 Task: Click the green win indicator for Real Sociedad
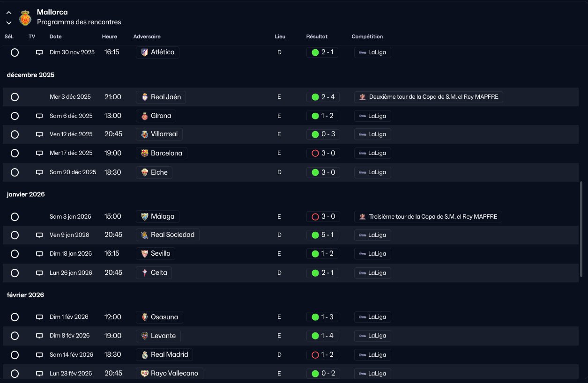[315, 235]
